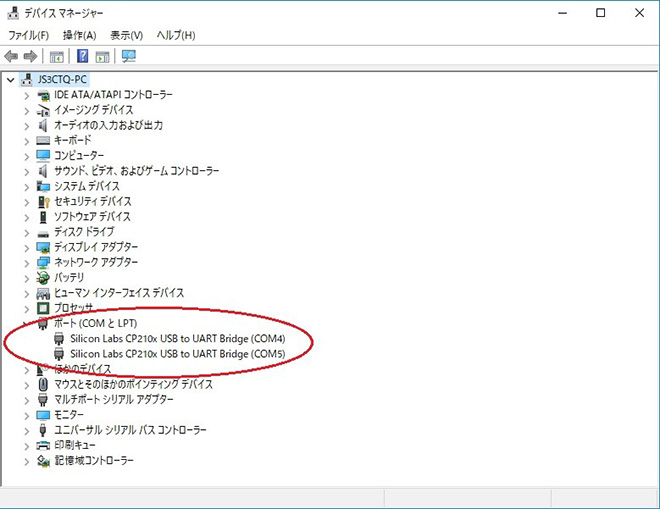Open the 操作(A) menu
The height and width of the screenshot is (509, 660).
80,35
